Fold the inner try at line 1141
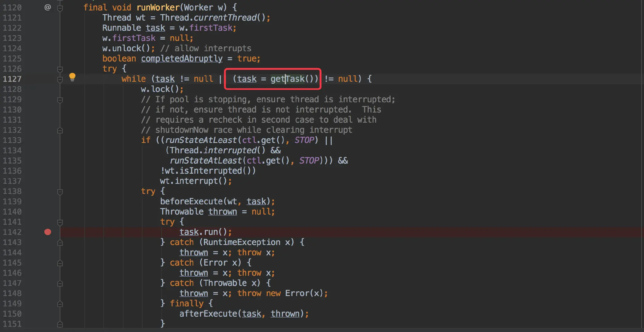Image resolution: width=644 pixels, height=332 pixels. point(60,222)
